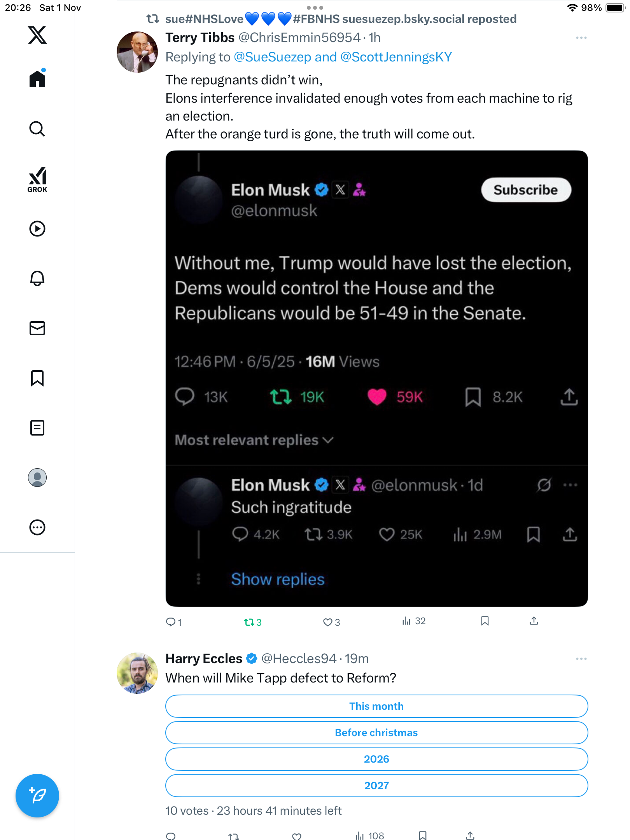630x840 pixels.
Task: Open more options on Harry Eccles' post
Action: click(581, 659)
